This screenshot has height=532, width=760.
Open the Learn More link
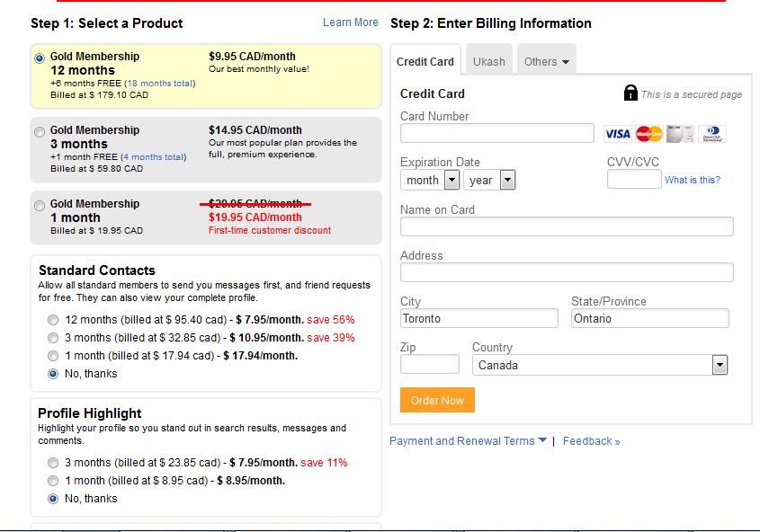click(350, 22)
